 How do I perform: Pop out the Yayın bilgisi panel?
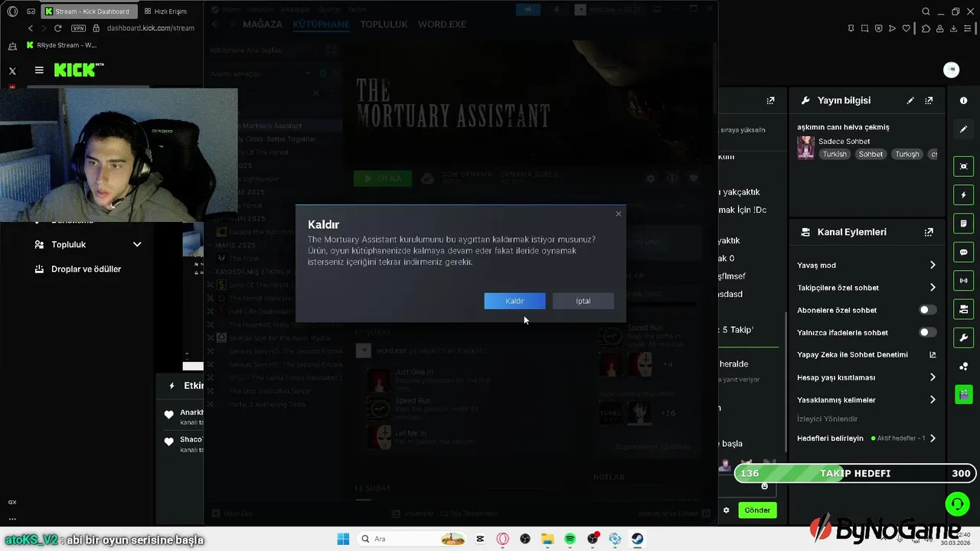point(929,100)
